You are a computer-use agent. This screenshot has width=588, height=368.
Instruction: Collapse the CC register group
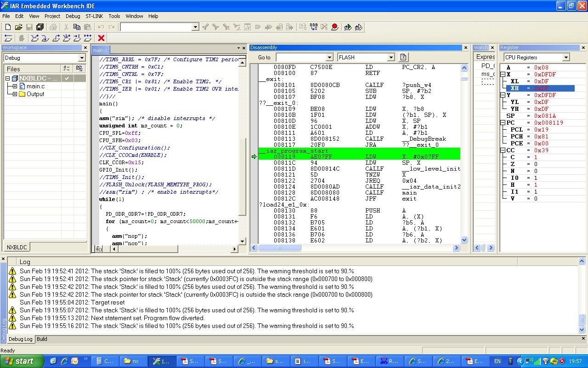pos(503,150)
